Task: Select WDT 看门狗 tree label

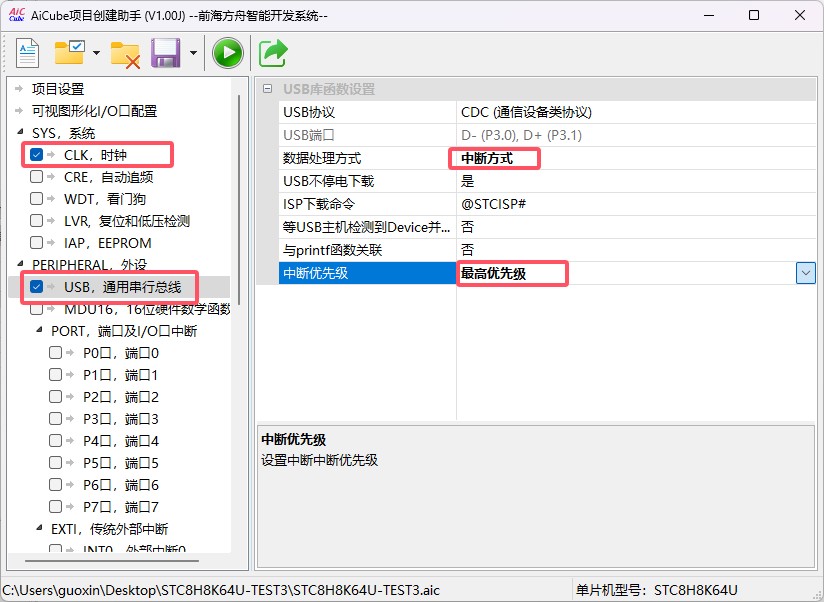Action: coord(105,199)
